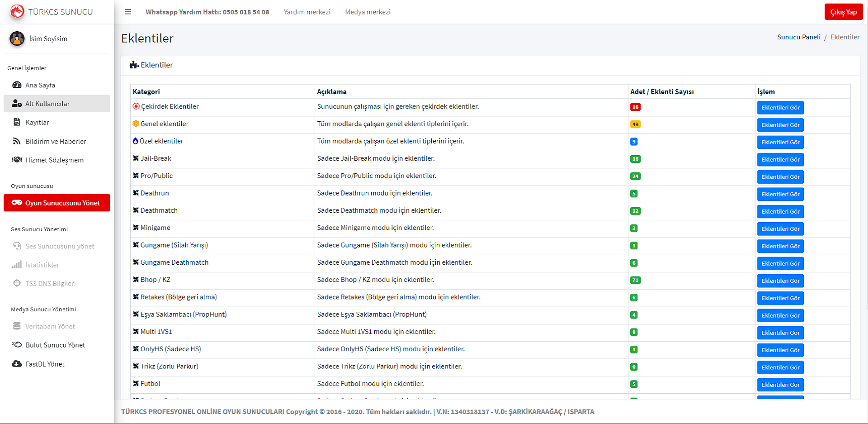Open Alt Kullanıcılar in the sidebar
Viewport: 868px width, 424px height.
(47, 104)
